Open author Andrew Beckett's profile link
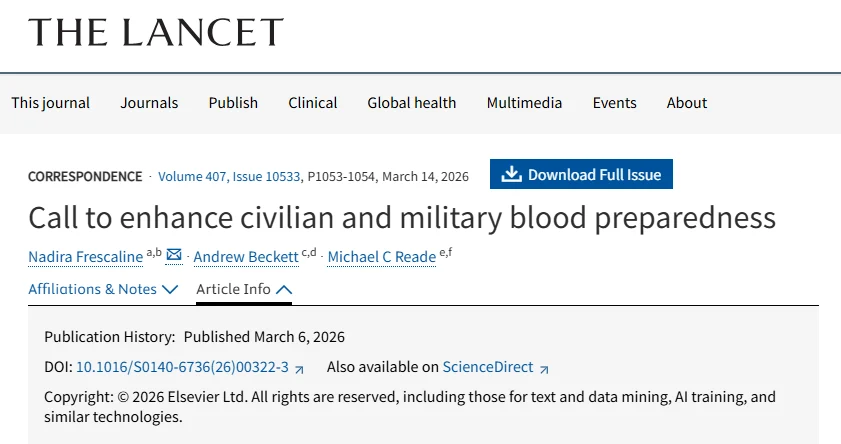 click(246, 257)
